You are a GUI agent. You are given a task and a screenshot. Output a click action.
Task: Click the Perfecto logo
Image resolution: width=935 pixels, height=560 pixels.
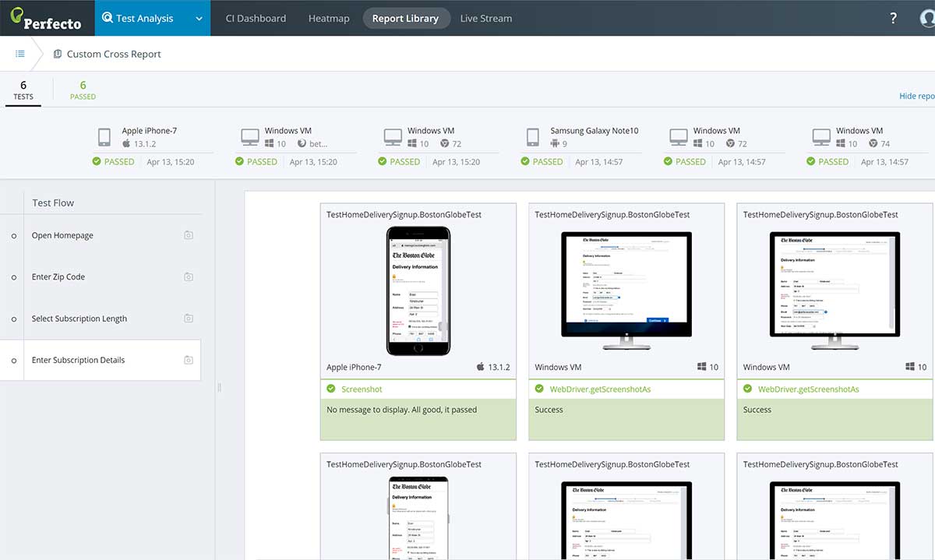(47, 18)
